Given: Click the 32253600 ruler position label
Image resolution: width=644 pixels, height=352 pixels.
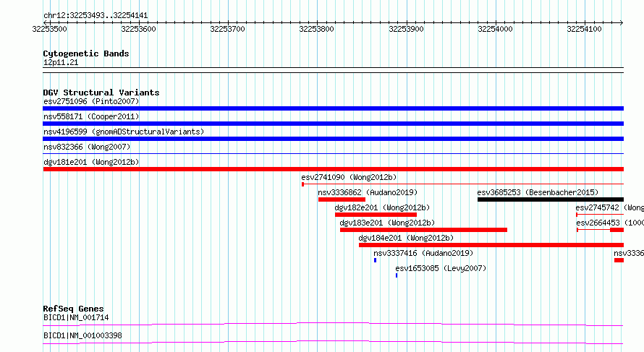Looking at the screenshot, I should point(138,29).
